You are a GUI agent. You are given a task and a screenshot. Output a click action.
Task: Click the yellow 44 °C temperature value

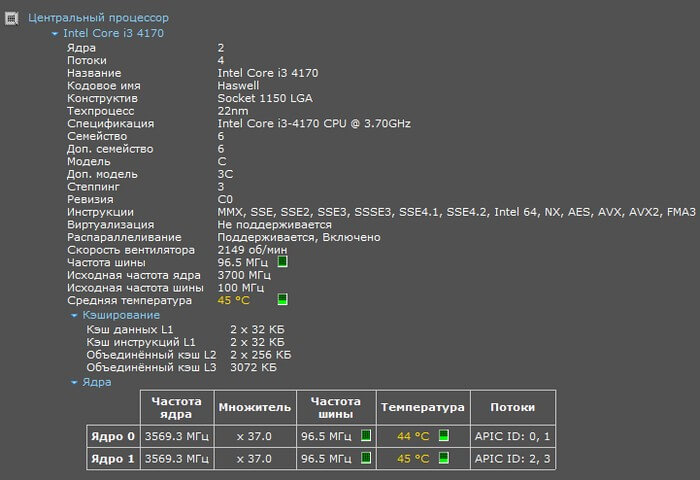413,435
